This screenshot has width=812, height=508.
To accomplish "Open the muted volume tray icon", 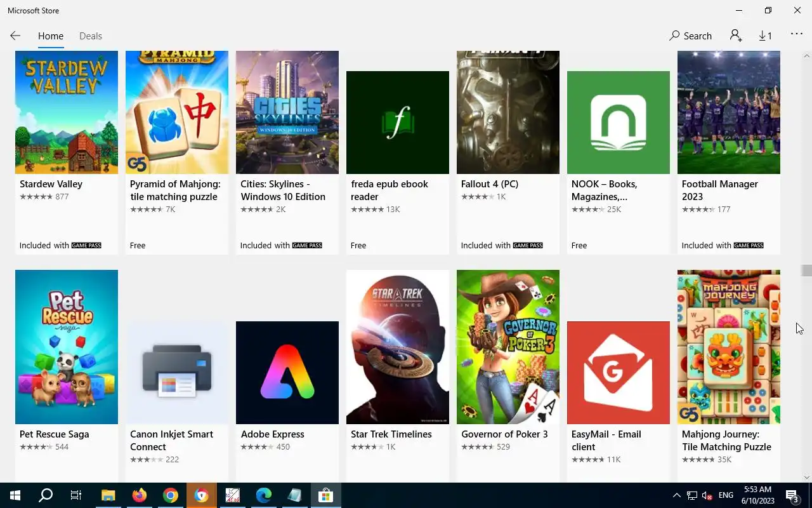I will pyautogui.click(x=707, y=495).
